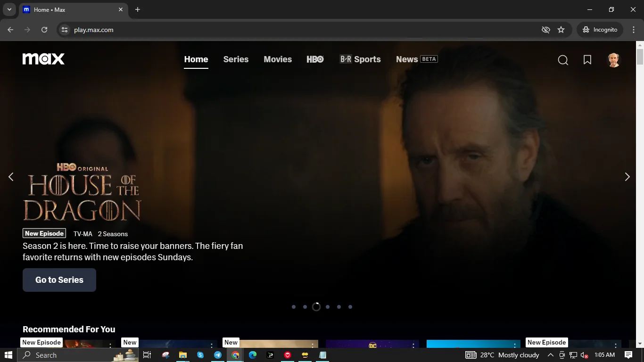The image size is (644, 362).
Task: Click the 2 Seasons label
Action: pyautogui.click(x=113, y=234)
